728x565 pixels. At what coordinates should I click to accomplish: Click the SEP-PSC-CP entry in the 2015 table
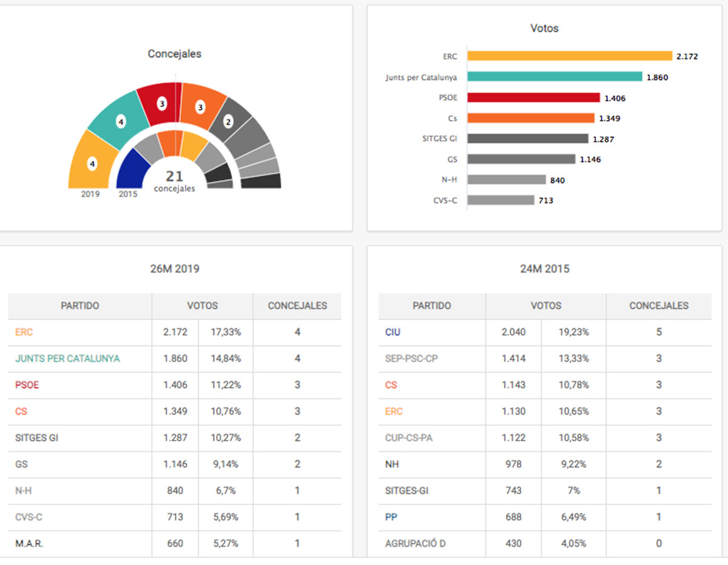tap(411, 359)
